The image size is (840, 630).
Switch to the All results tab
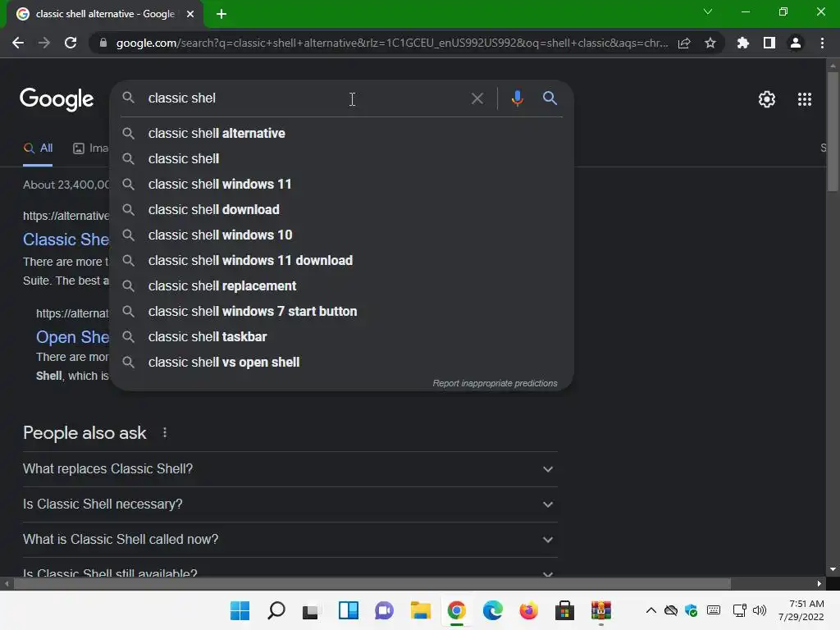(38, 148)
